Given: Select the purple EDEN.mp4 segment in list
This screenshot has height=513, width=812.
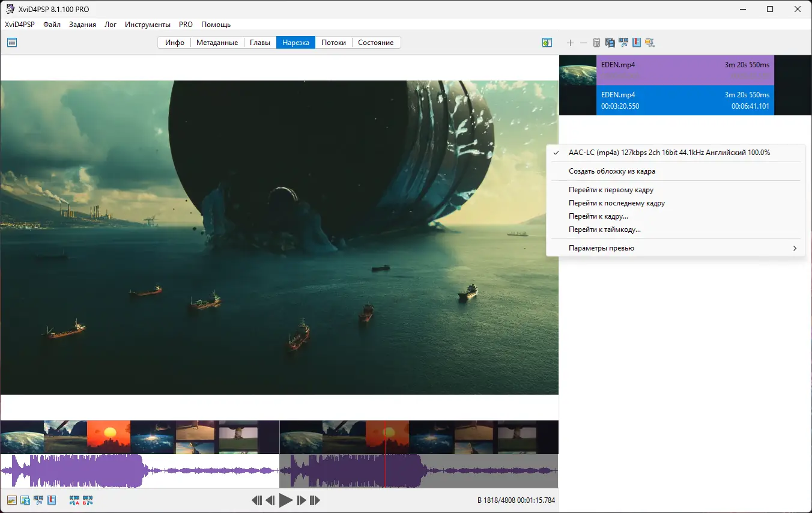Looking at the screenshot, I should 685,70.
